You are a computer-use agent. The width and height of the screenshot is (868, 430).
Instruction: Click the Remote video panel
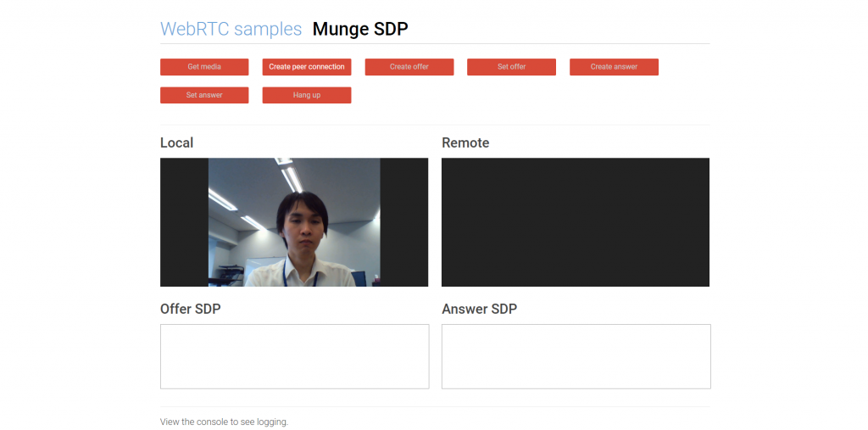pos(576,222)
